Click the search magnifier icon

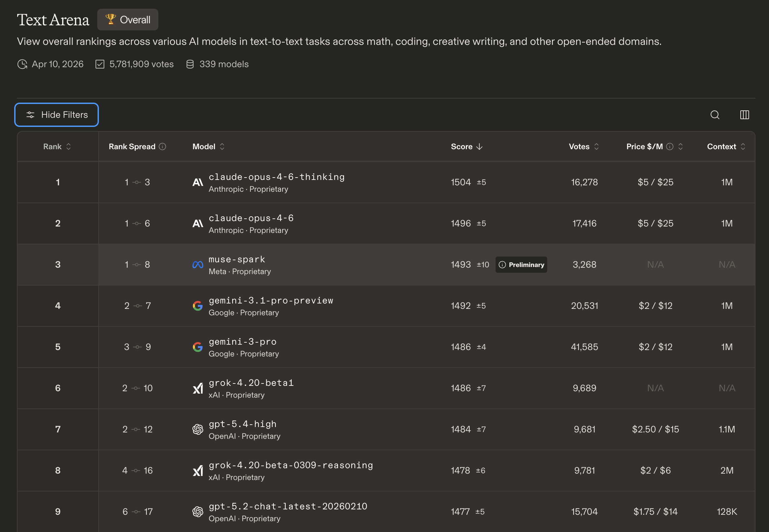coord(715,115)
